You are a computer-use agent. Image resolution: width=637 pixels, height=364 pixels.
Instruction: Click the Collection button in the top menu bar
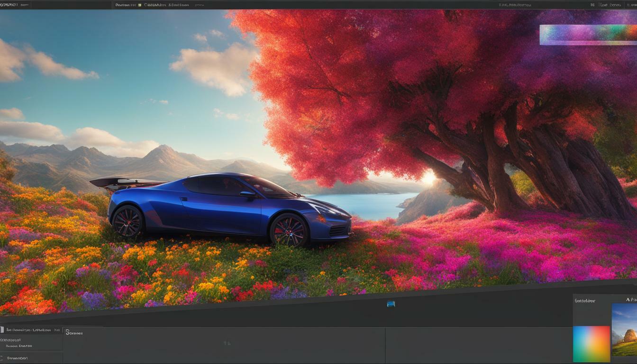click(154, 4)
